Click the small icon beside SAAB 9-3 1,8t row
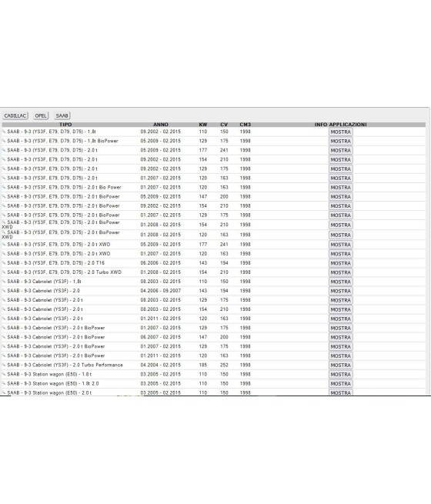Screen dimensions: 431x504 click(4, 132)
